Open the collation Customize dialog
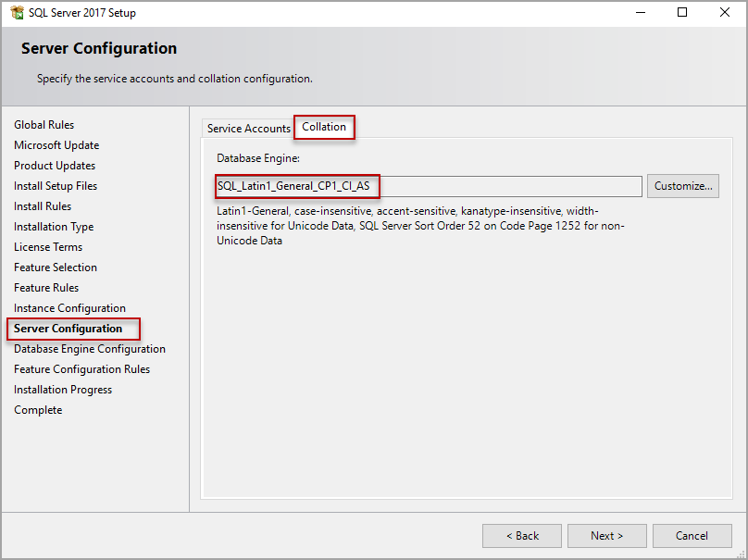The width and height of the screenshot is (748, 560). click(x=682, y=185)
